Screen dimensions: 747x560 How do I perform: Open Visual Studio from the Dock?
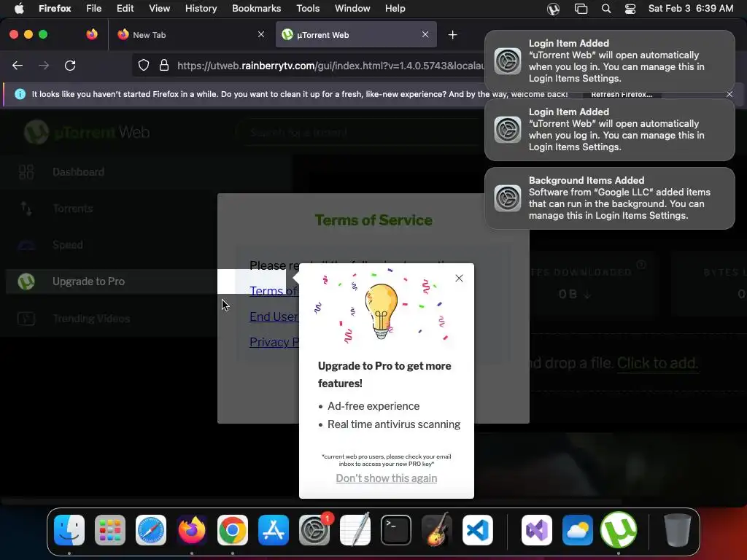(537, 529)
